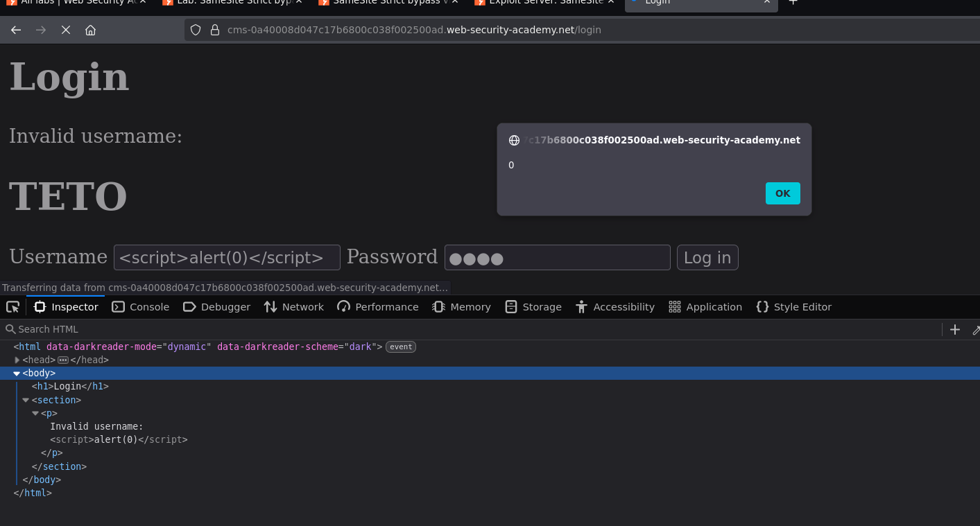The image size is (980, 526).
Task: Show site security padlock info
Action: (x=214, y=30)
